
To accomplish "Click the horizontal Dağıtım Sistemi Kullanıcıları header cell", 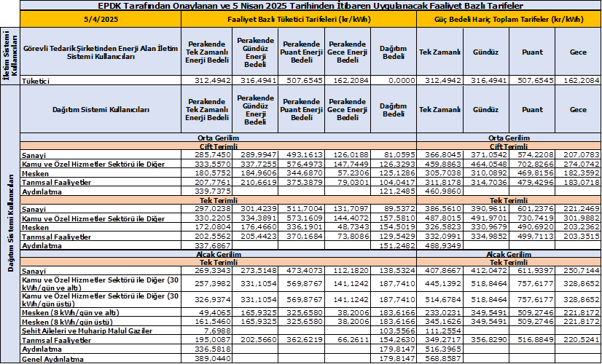I will coord(101,110).
